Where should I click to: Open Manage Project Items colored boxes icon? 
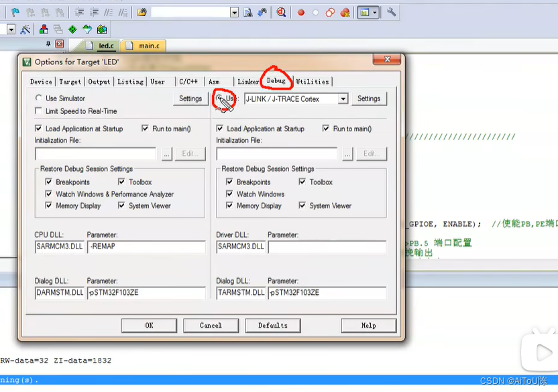pos(44,29)
